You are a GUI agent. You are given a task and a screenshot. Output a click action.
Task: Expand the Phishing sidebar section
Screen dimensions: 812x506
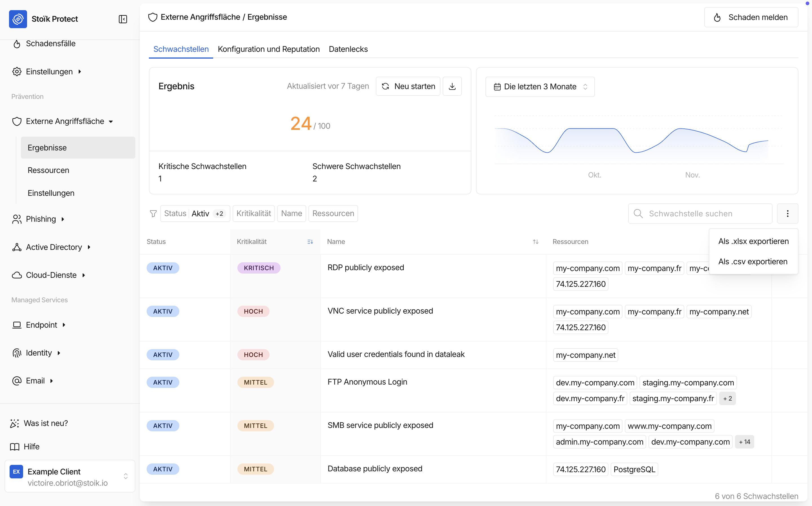41,219
